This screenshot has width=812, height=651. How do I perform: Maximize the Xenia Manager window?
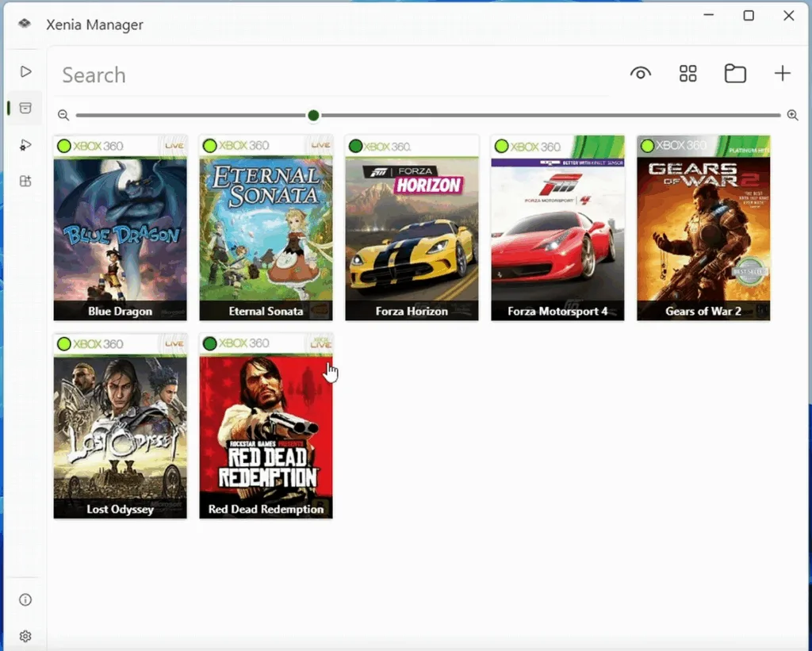(749, 16)
